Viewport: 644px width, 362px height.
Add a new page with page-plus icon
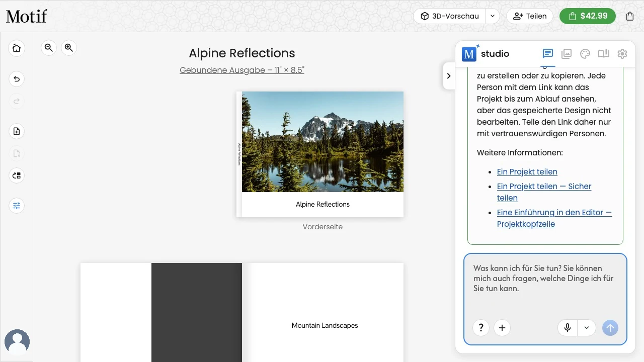[x=17, y=131]
